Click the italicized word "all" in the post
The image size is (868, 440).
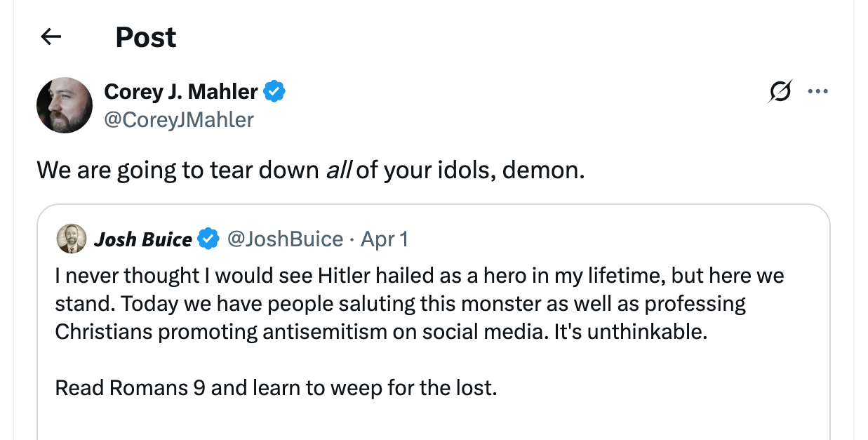338,169
